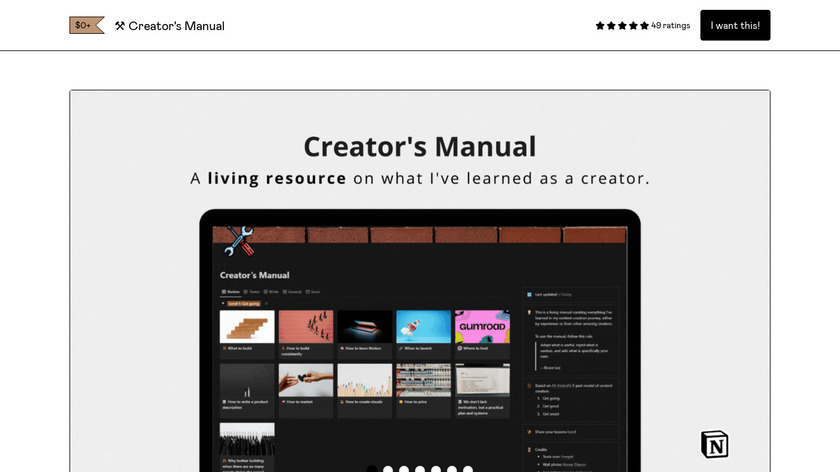Open the Creator's Manual cover preview image

[x=420, y=281]
